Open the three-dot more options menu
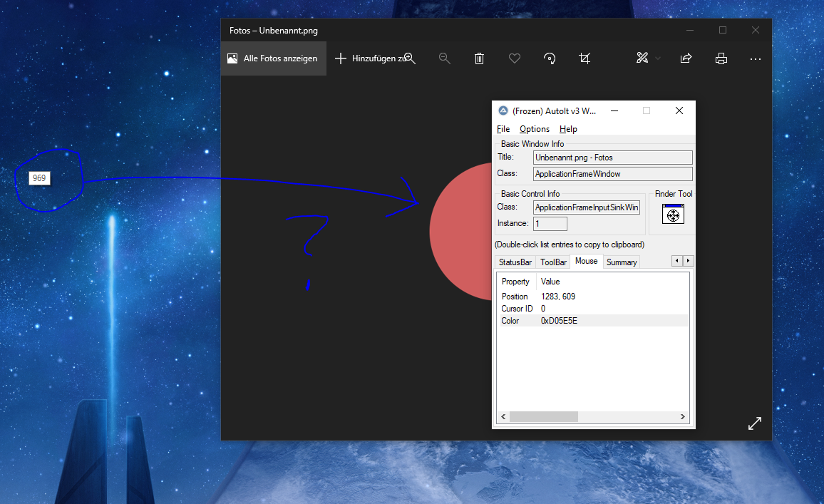The height and width of the screenshot is (504, 824). pos(755,59)
